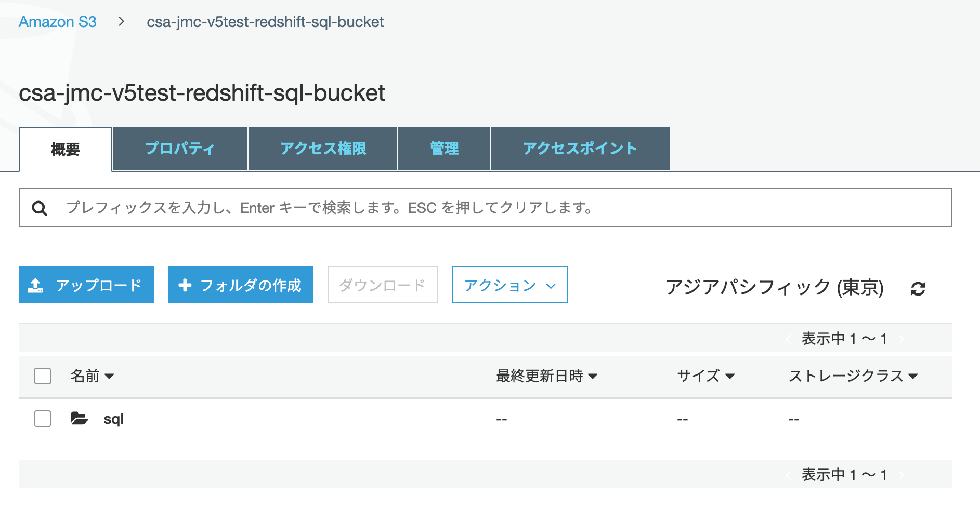Open the アクション dropdown menu
980x509 pixels.
tap(509, 285)
